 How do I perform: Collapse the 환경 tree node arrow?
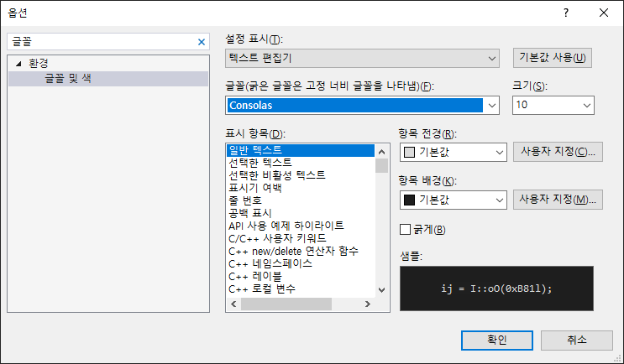point(18,64)
